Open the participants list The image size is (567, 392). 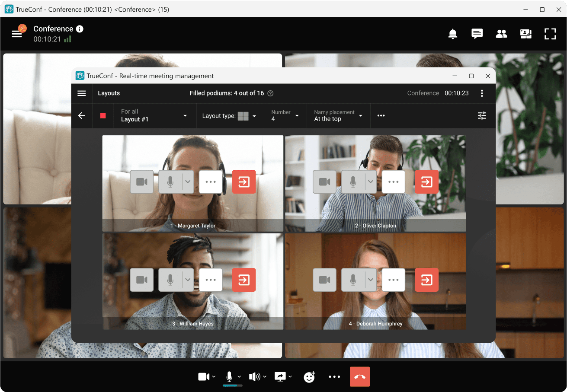[501, 34]
